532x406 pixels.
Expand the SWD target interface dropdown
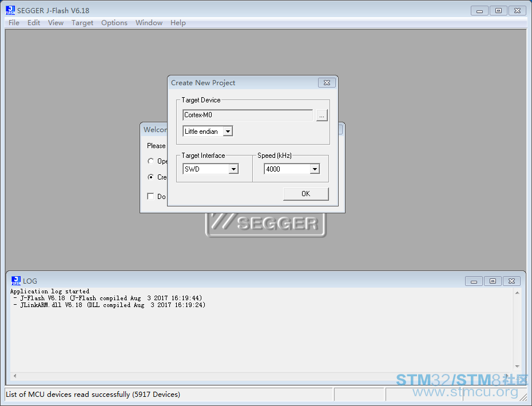click(x=233, y=169)
